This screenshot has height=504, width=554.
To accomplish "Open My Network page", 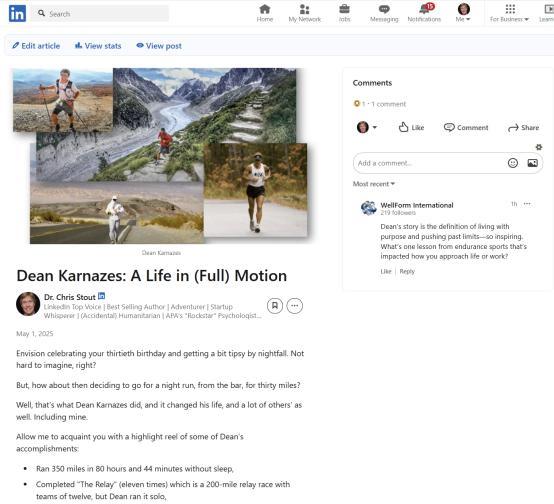I will (x=305, y=13).
